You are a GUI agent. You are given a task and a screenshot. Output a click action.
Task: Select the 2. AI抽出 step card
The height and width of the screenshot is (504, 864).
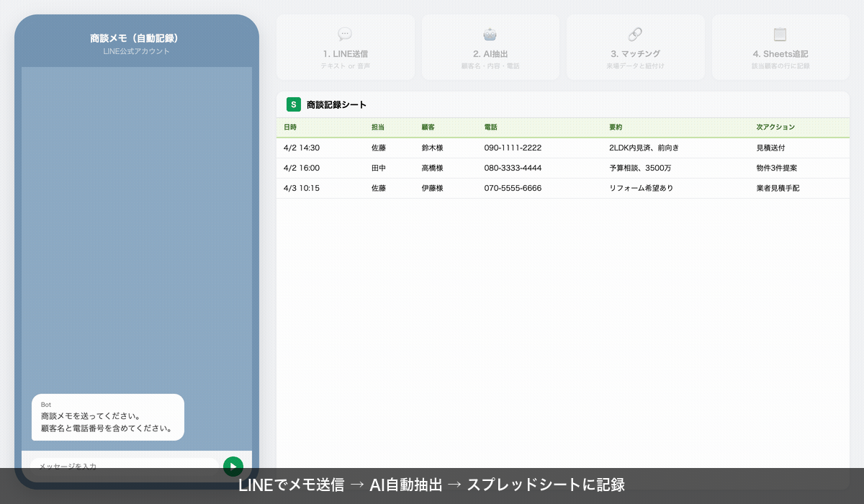(x=490, y=46)
